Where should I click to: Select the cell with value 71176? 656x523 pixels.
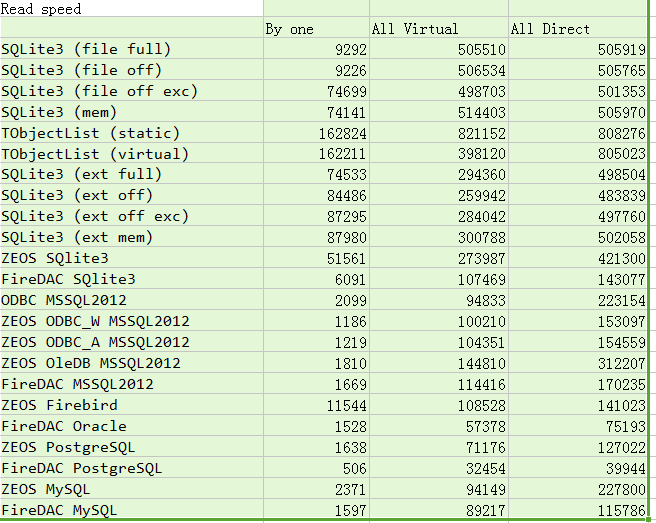pos(439,446)
